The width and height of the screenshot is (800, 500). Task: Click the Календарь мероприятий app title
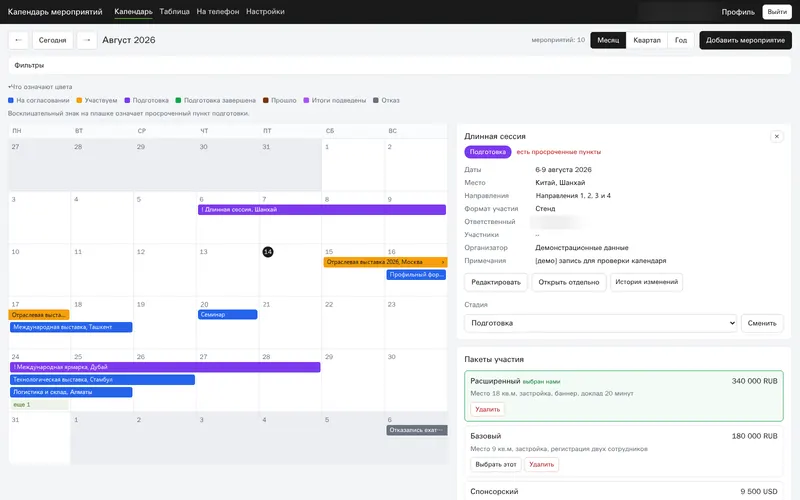point(55,12)
